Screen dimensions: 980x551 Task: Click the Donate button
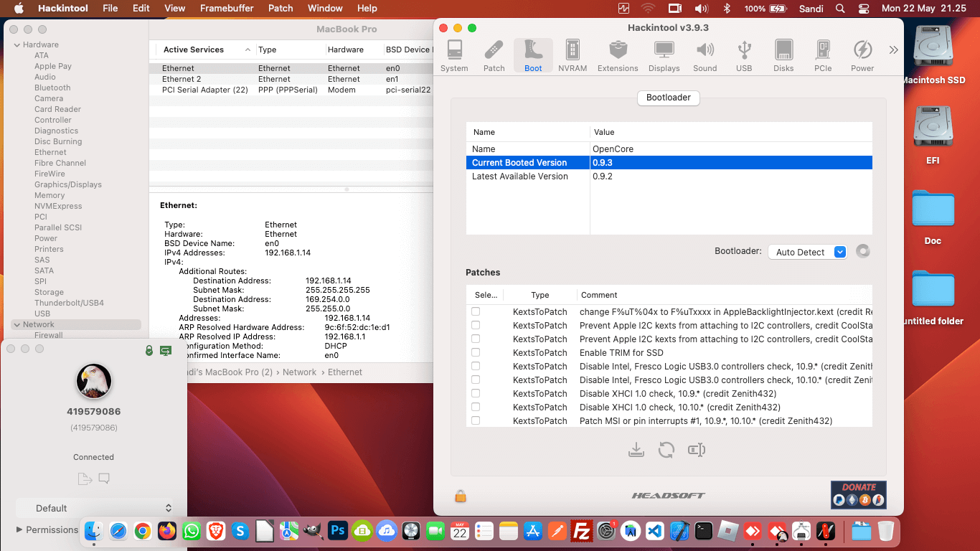[858, 495]
